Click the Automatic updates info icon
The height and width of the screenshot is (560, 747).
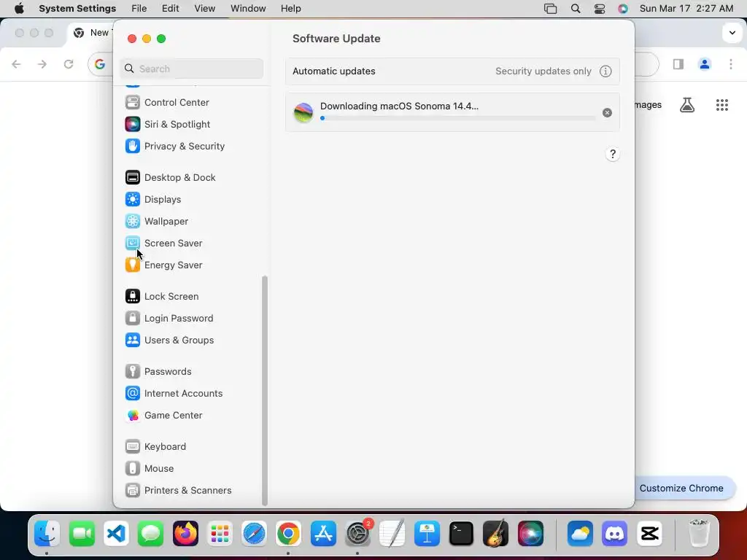click(x=605, y=71)
